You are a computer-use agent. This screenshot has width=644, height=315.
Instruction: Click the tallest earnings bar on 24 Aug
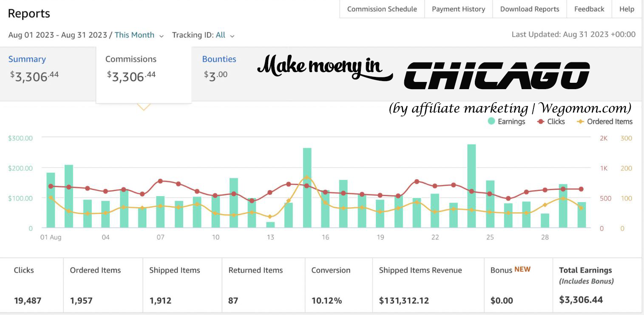pyautogui.click(x=471, y=186)
